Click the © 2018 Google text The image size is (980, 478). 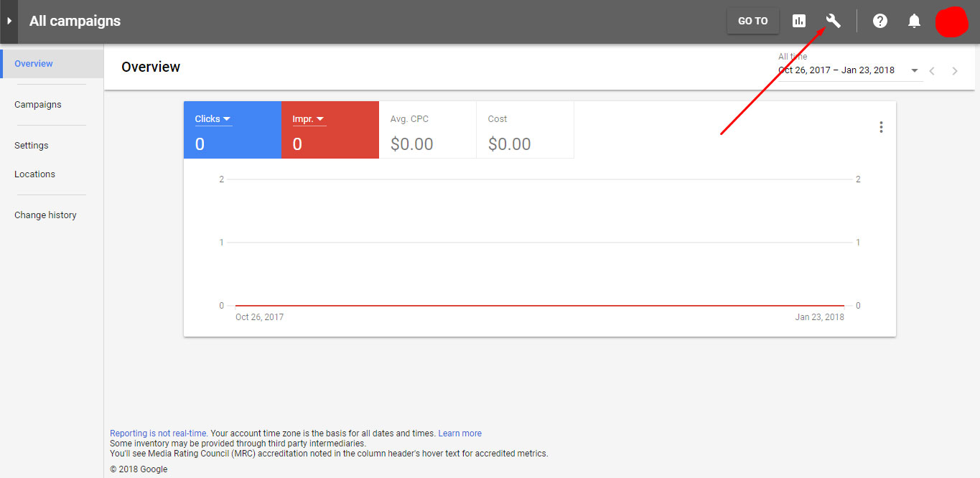139,469
